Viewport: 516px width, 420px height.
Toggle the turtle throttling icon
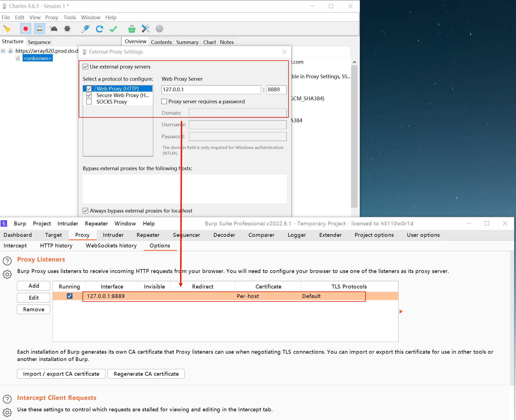click(54, 29)
